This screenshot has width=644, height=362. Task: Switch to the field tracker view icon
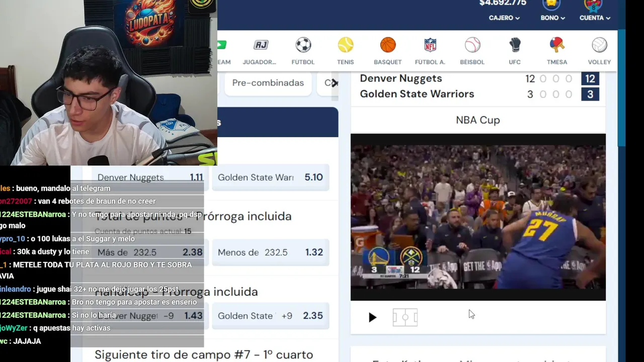pyautogui.click(x=405, y=317)
